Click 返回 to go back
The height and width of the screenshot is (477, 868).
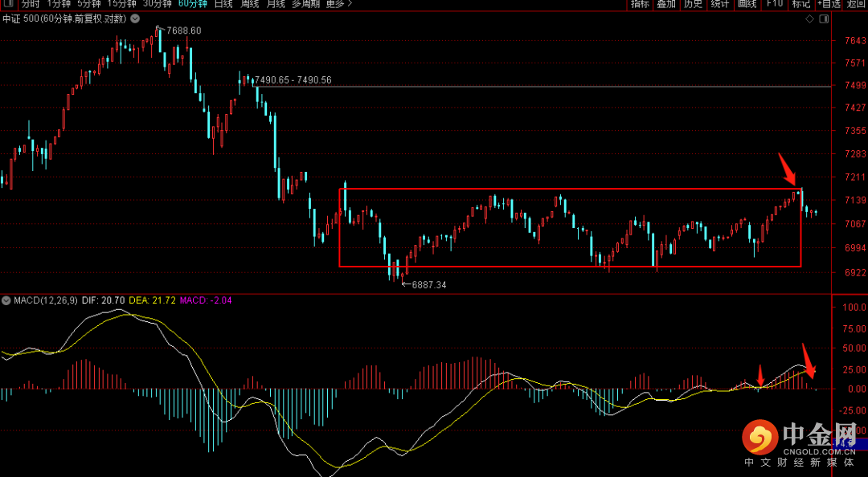[856, 4]
